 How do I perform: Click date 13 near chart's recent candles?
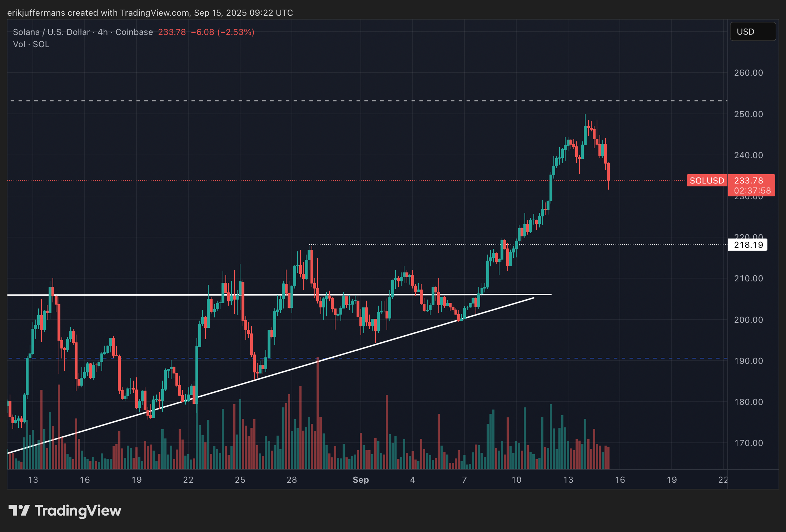(568, 480)
